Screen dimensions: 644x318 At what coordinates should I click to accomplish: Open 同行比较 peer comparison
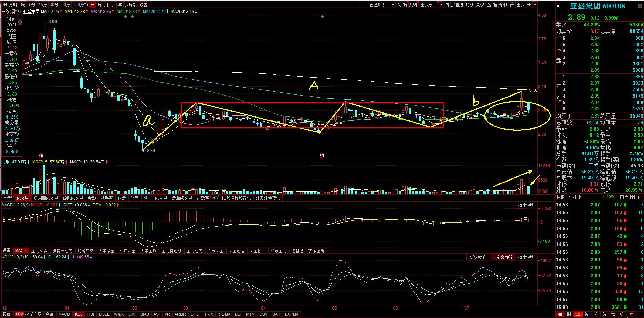point(630,197)
